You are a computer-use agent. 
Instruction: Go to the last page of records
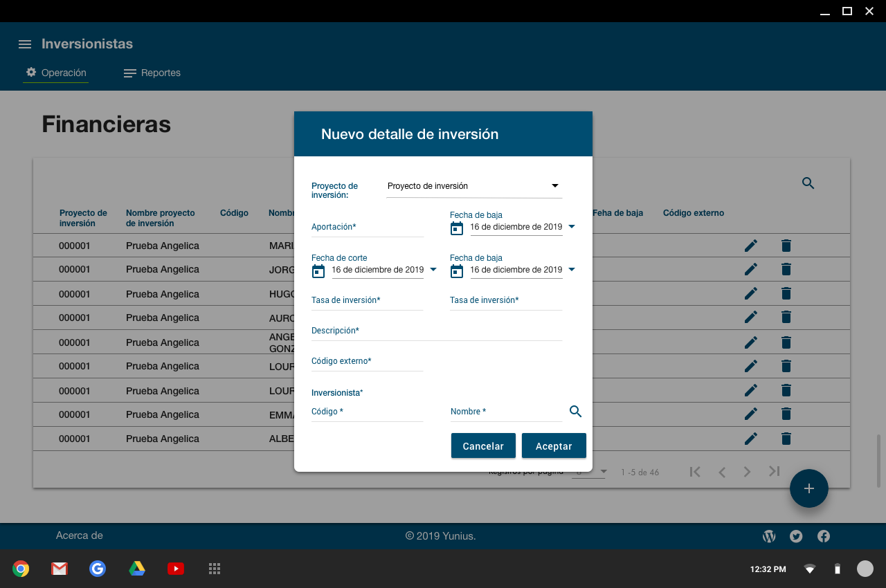click(x=774, y=471)
